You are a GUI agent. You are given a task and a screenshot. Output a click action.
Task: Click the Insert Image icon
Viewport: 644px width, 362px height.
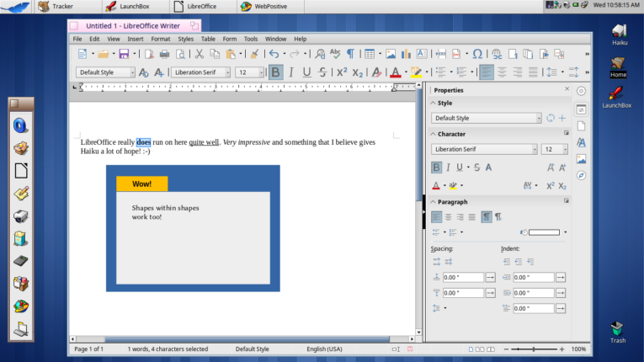pyautogui.click(x=391, y=54)
